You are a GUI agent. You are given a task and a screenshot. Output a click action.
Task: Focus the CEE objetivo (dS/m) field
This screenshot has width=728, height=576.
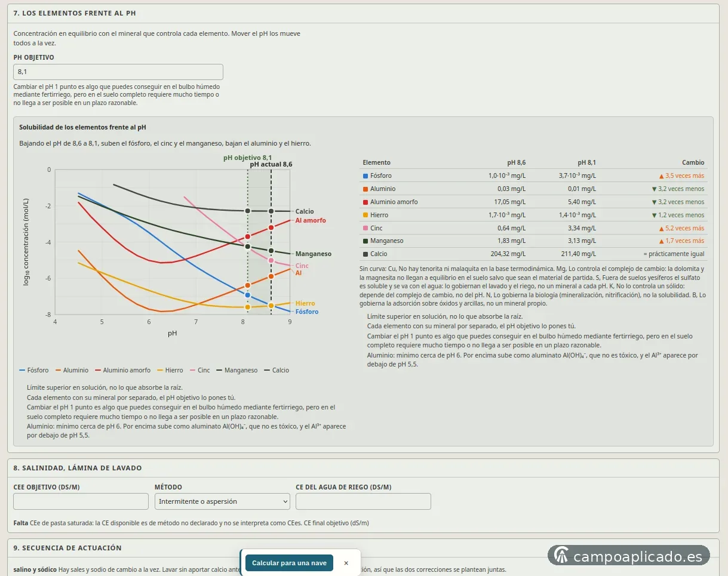click(81, 501)
